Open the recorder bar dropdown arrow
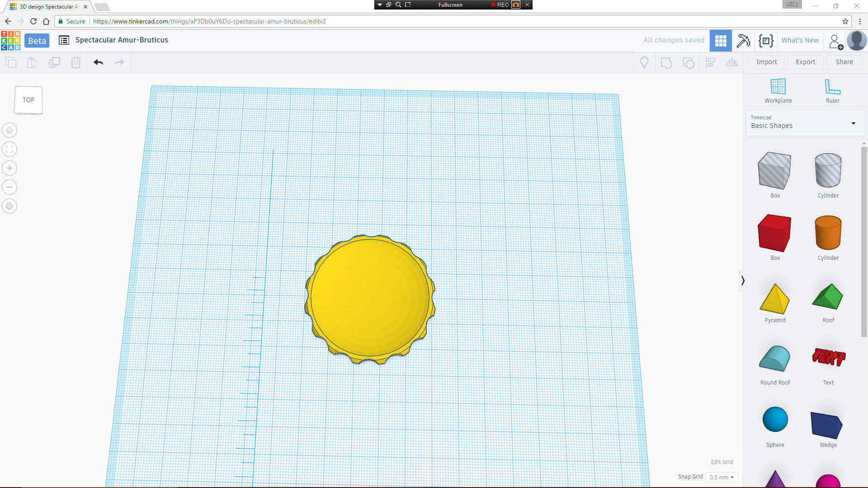This screenshot has height=488, width=868. [380, 5]
